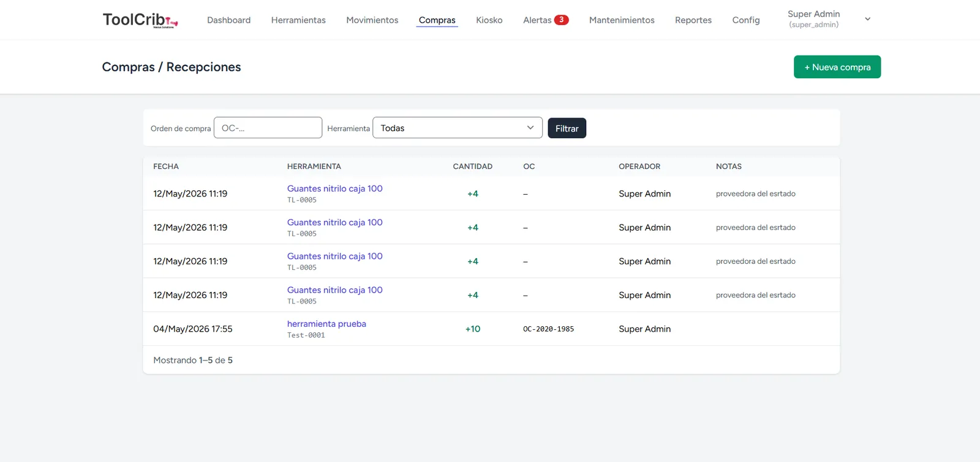Screen dimensions: 980x462
Task: Go to Mantenimientos
Action: click(x=622, y=20)
